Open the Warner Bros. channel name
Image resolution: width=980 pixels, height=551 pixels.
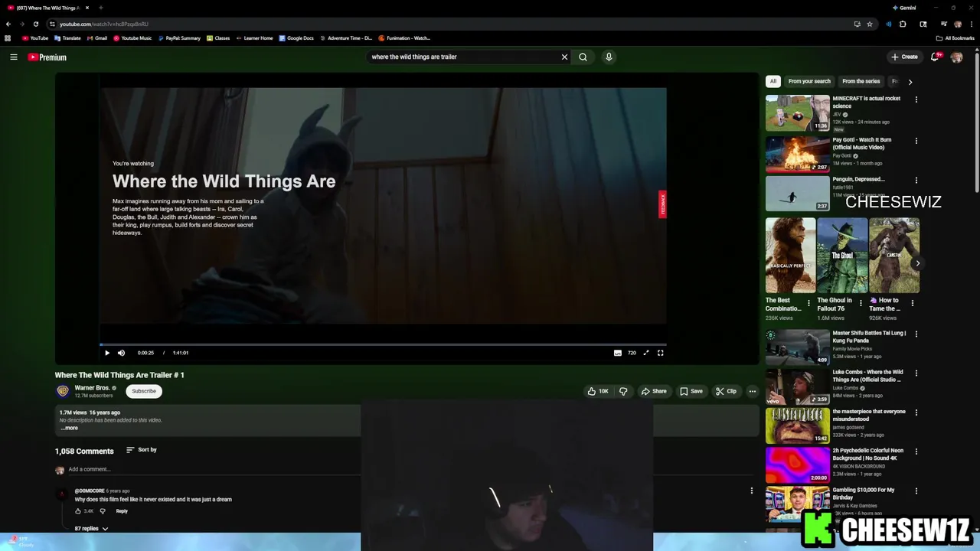click(92, 388)
